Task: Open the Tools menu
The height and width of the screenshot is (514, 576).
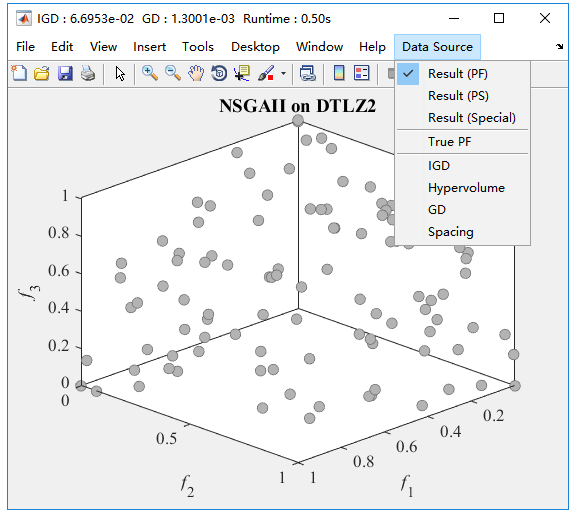Action: pyautogui.click(x=198, y=47)
